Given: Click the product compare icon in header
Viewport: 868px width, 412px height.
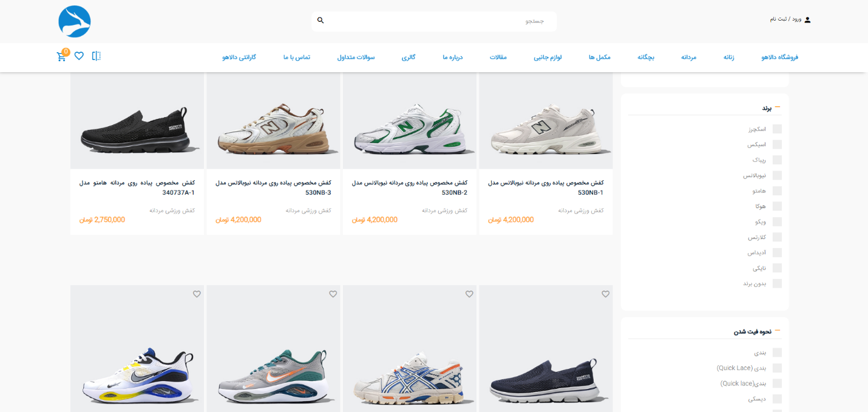Looking at the screenshot, I should click(97, 56).
